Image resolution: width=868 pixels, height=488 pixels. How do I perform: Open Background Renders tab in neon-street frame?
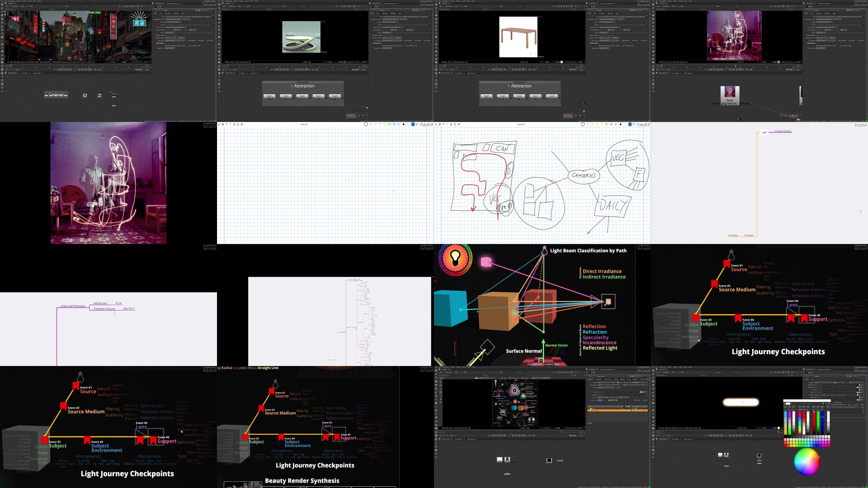point(173,3)
